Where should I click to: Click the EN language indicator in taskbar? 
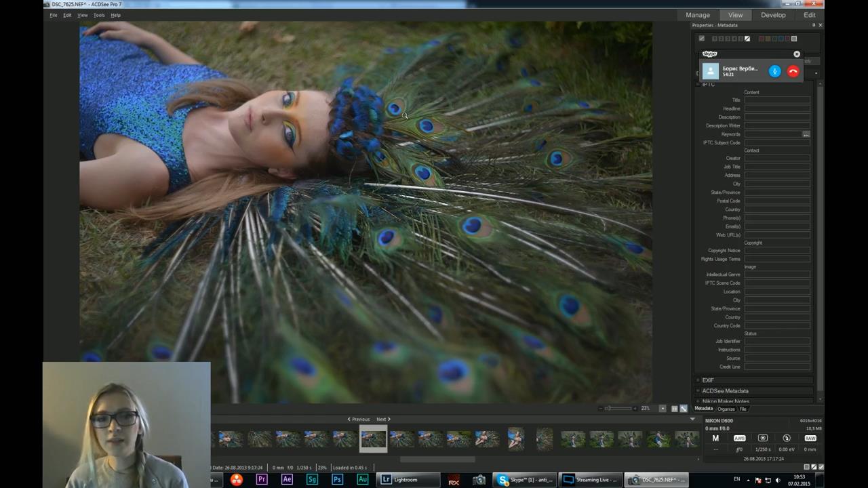pos(737,480)
